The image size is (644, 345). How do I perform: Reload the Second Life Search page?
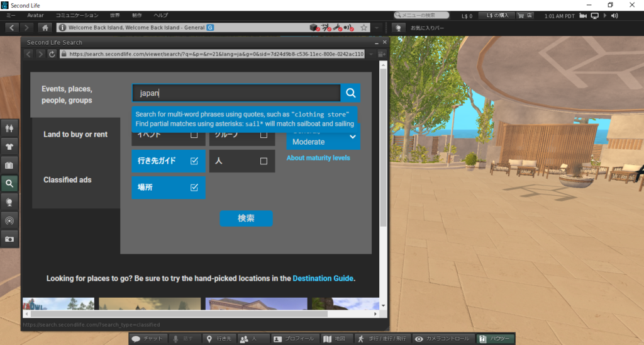coord(52,54)
